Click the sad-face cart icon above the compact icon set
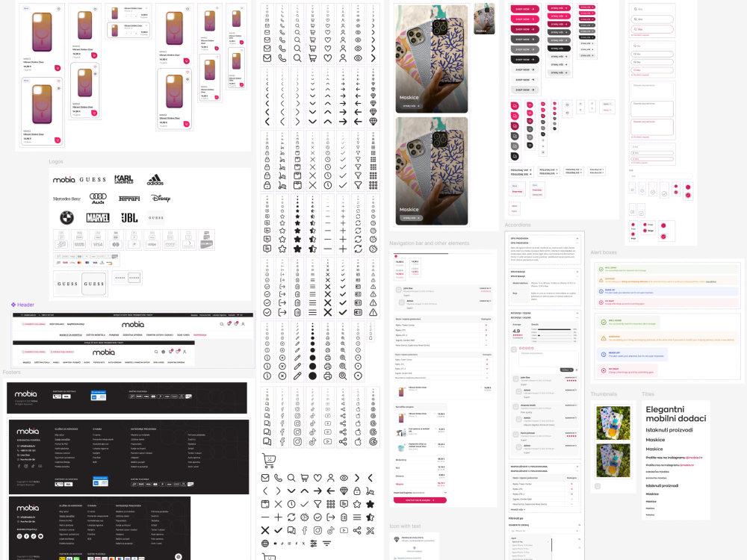Screen dimensions: 747x560 [269, 460]
